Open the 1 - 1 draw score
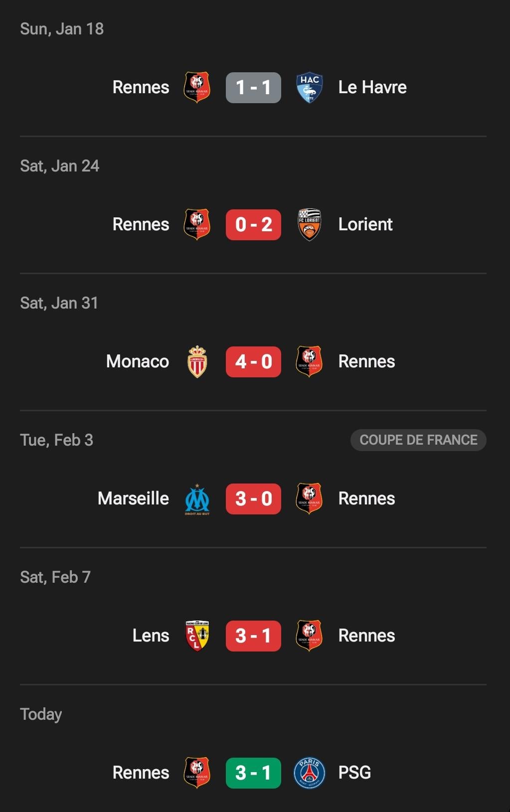This screenshot has width=510, height=812. 253,88
